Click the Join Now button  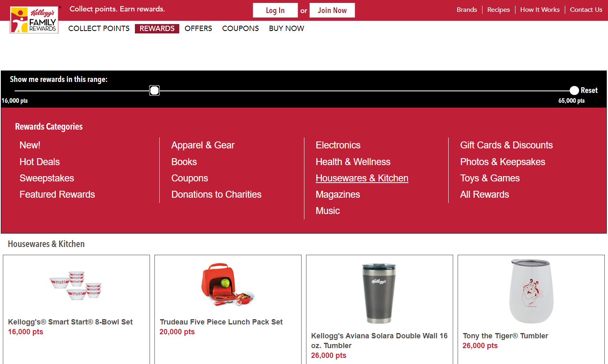[x=332, y=10]
